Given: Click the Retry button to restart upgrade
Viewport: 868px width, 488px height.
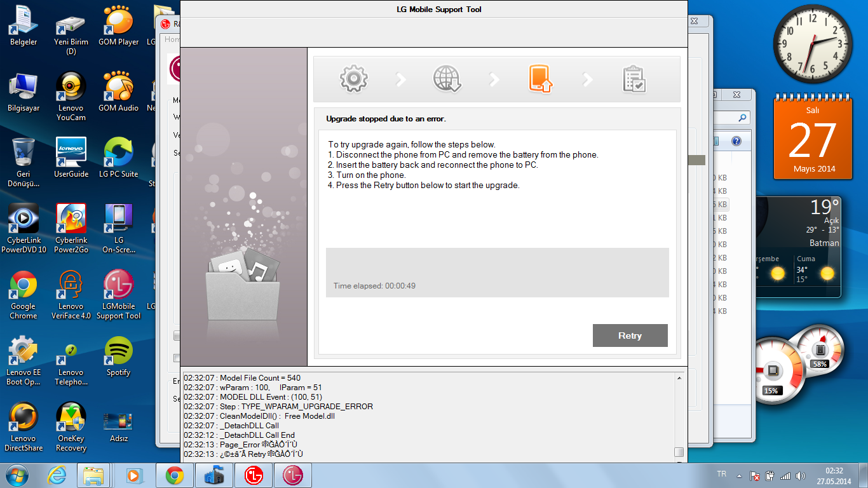Looking at the screenshot, I should coord(630,335).
